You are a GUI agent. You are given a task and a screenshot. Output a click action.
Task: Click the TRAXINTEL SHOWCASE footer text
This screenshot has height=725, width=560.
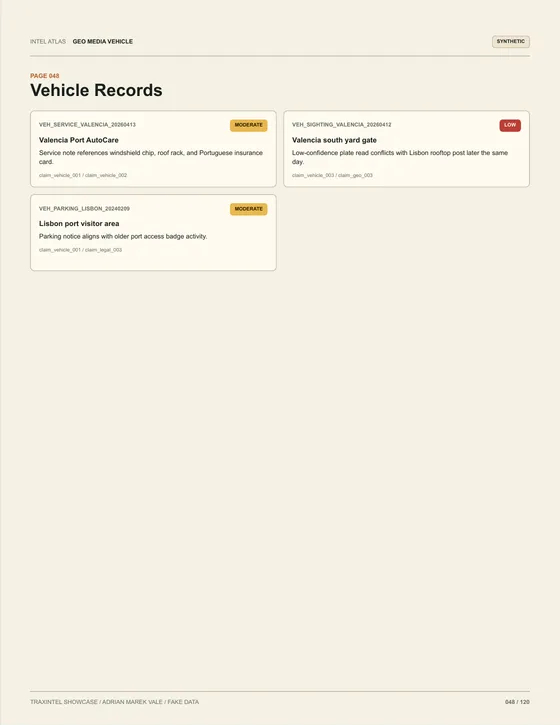[x=115, y=702]
